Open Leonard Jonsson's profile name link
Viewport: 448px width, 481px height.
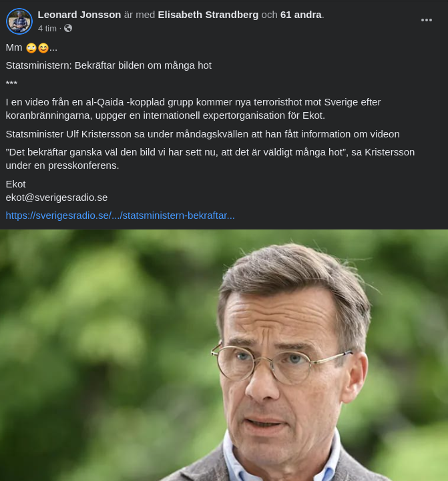click(x=79, y=15)
